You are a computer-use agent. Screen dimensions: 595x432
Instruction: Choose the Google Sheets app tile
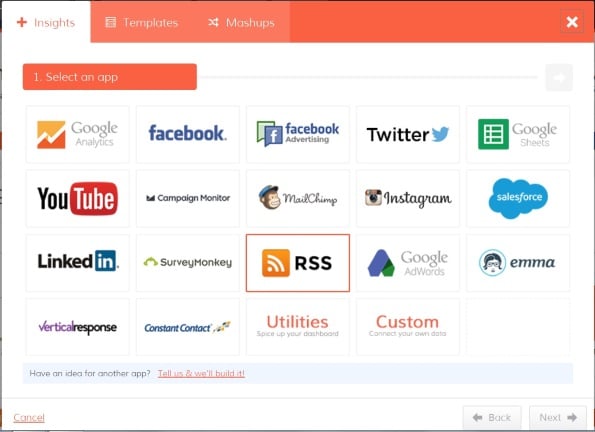tap(518, 134)
